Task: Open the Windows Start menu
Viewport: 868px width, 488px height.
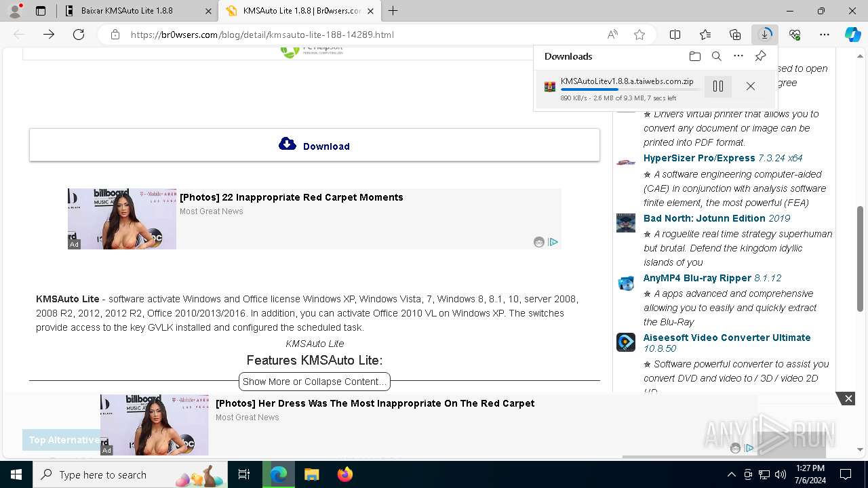Action: 16,474
